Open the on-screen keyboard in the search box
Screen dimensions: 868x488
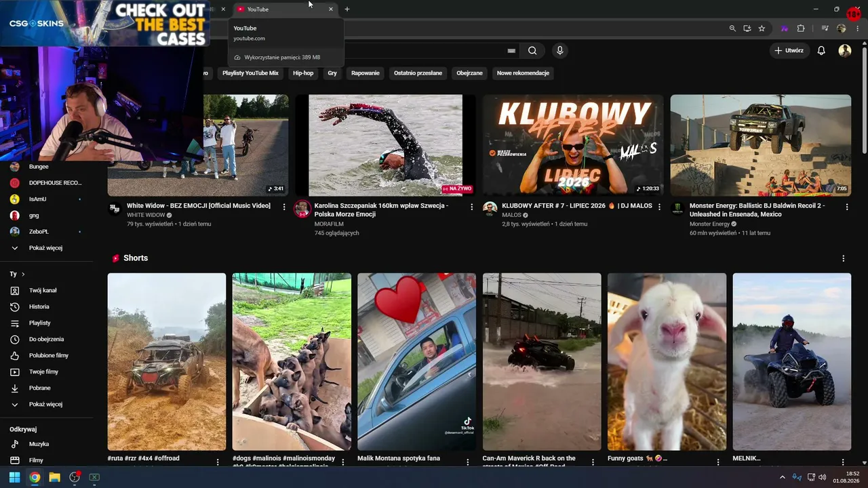pos(511,51)
